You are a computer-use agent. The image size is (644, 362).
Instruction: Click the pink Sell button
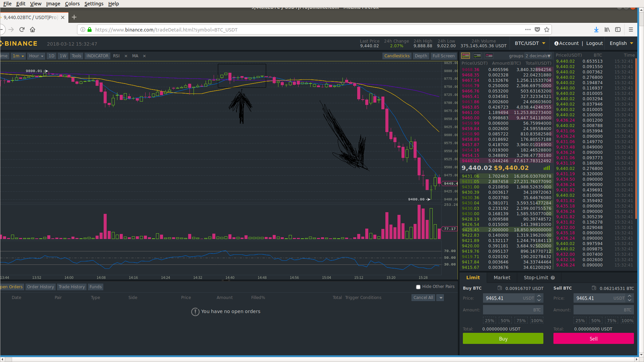click(594, 339)
